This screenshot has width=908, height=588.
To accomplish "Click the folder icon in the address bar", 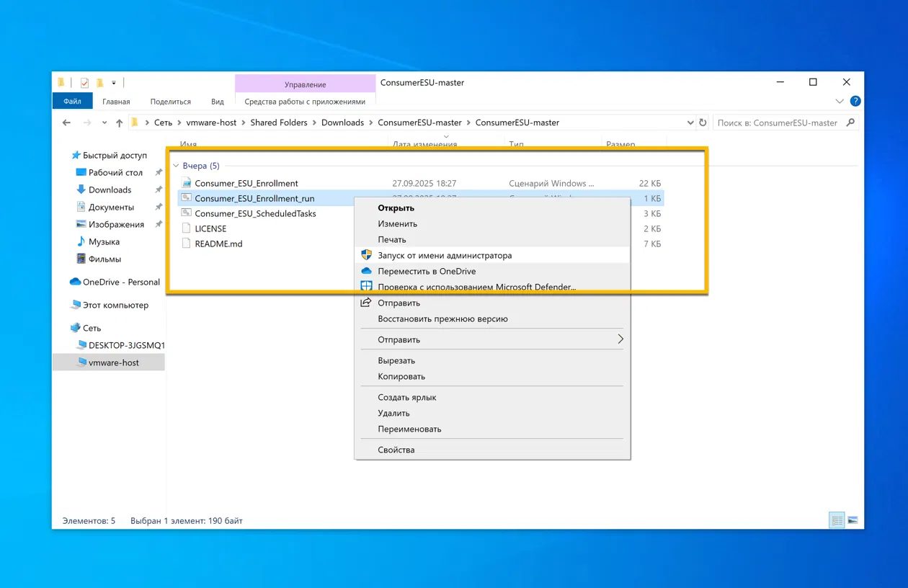I will pos(135,122).
